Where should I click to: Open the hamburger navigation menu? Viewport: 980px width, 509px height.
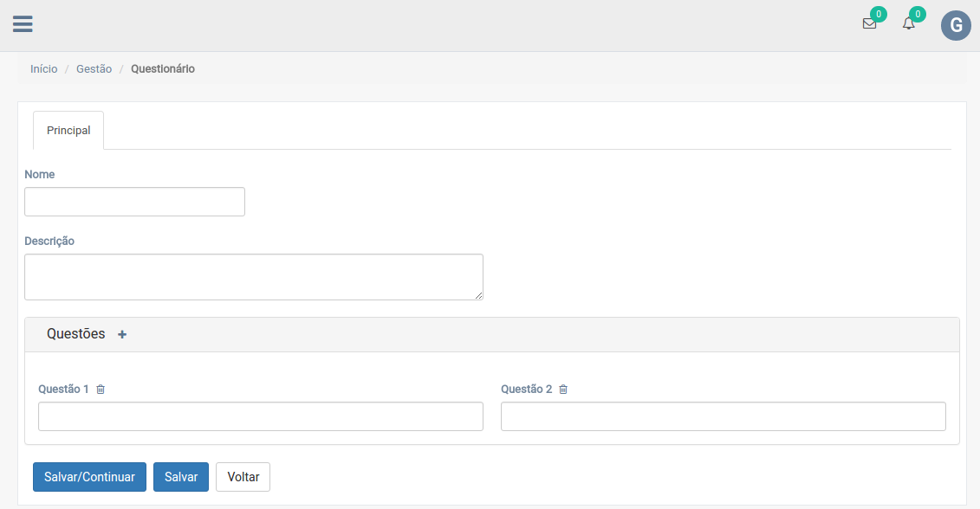click(23, 24)
